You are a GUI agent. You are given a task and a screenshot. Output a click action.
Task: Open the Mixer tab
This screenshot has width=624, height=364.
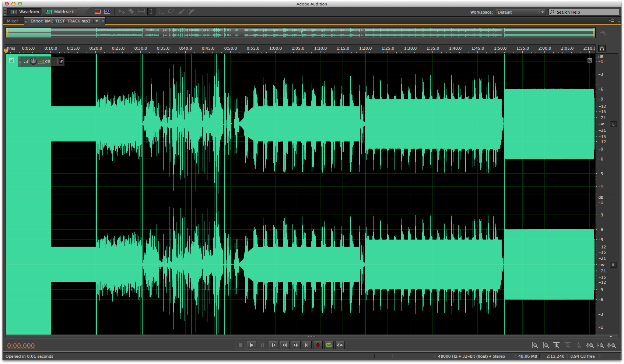pos(13,21)
